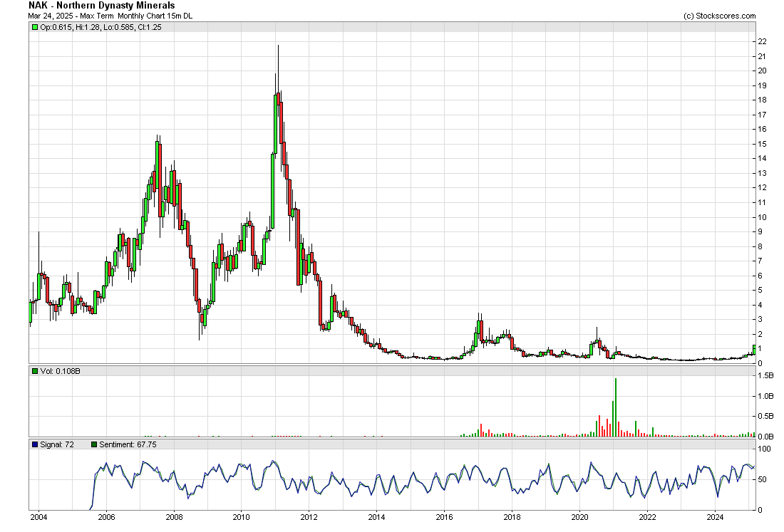Click the 2010 label on the time axis
784x532 pixels.
(241, 517)
